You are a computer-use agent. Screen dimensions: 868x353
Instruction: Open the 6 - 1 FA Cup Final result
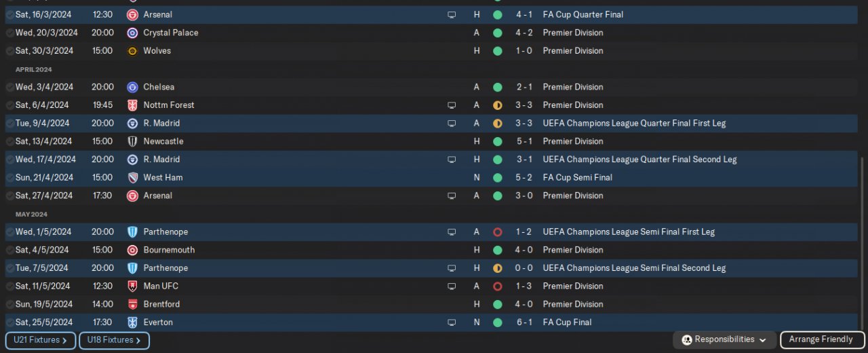point(524,322)
